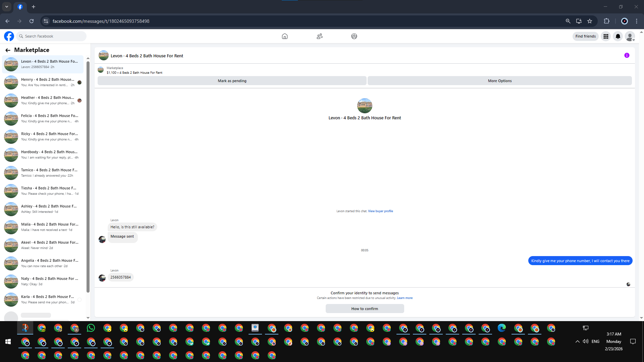Click the conversation list scrollbar
The height and width of the screenshot is (362, 644).
click(88, 177)
